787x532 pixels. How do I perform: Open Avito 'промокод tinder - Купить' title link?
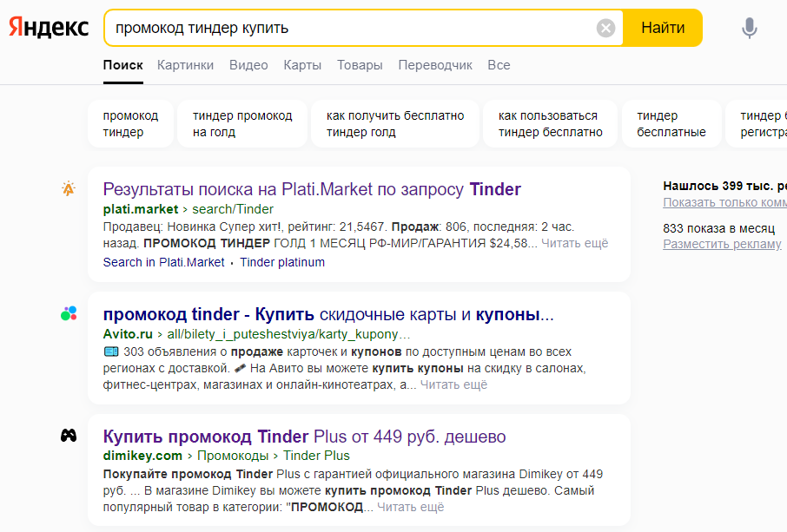pos(328,314)
